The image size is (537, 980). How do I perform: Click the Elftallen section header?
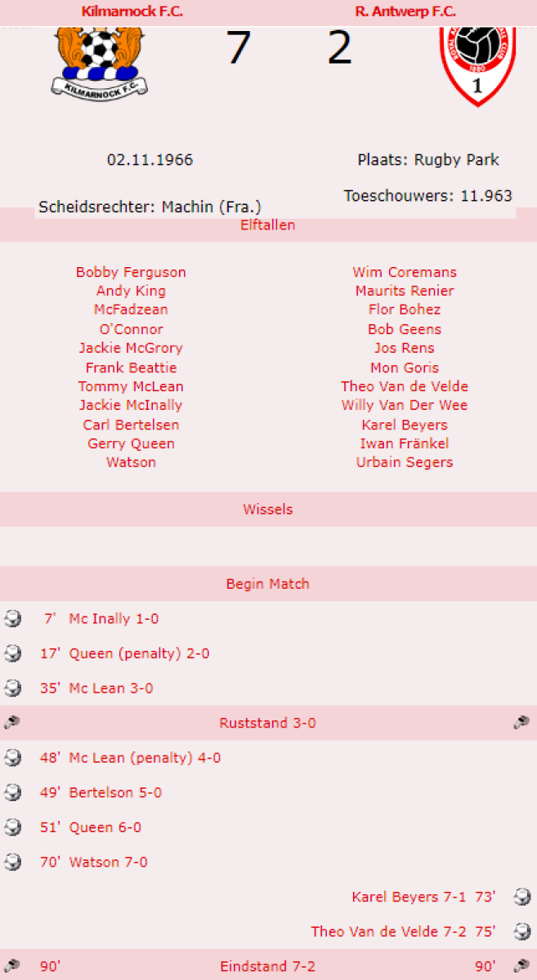[268, 225]
